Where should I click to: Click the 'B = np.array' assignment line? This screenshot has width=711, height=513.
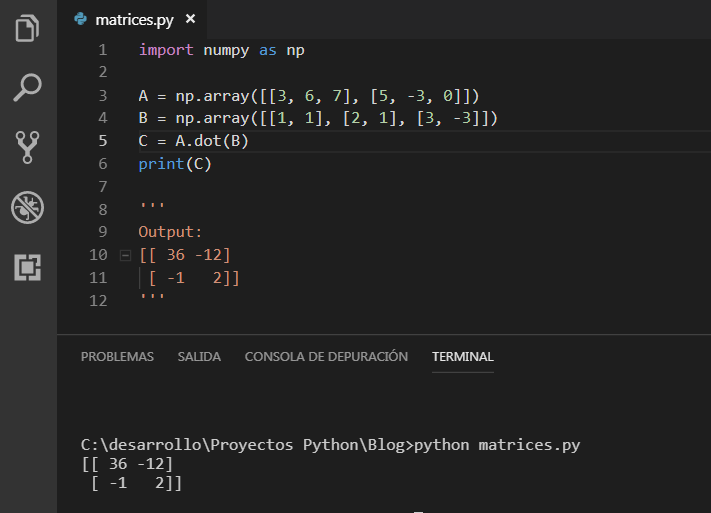318,118
